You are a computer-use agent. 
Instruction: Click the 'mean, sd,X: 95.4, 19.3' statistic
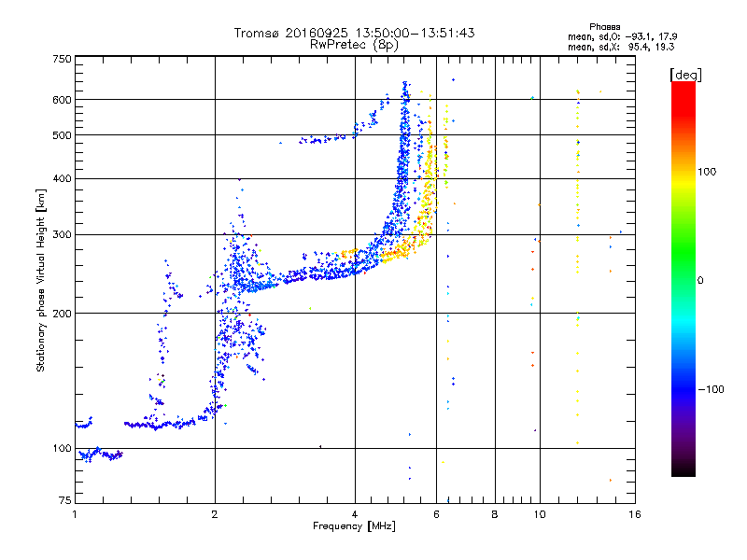[621, 47]
